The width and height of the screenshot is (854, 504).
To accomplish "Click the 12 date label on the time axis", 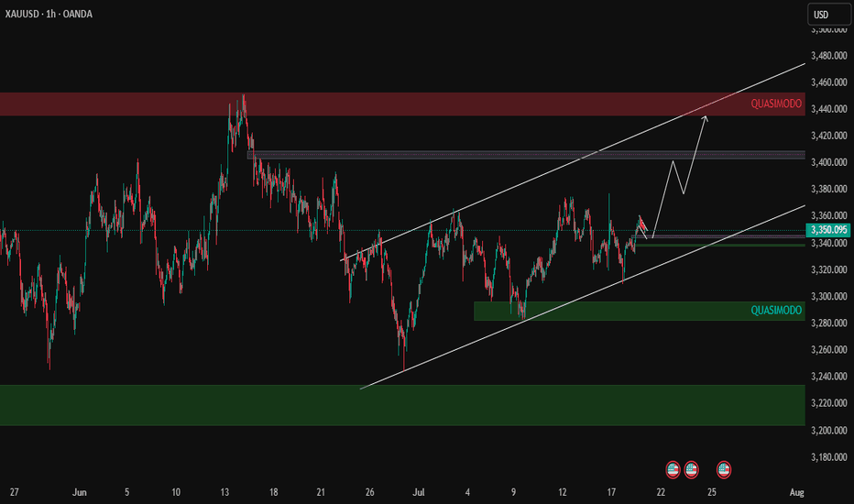I will (562, 493).
